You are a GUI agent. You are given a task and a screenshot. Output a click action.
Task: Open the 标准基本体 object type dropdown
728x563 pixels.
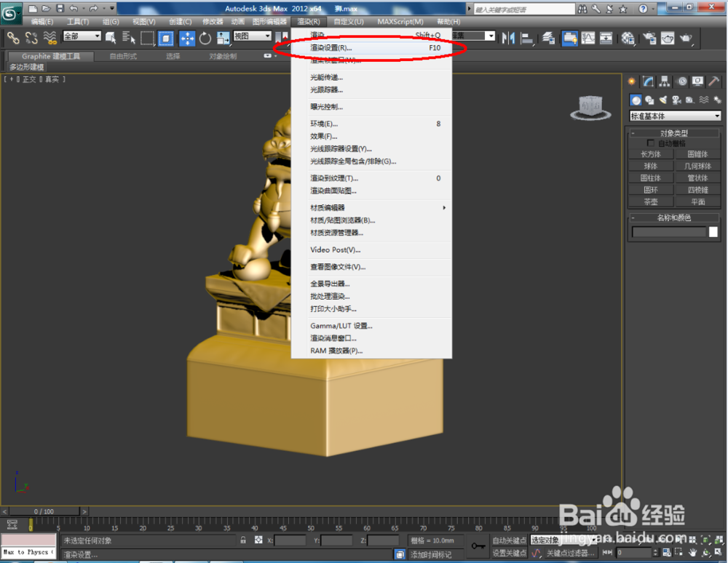675,116
